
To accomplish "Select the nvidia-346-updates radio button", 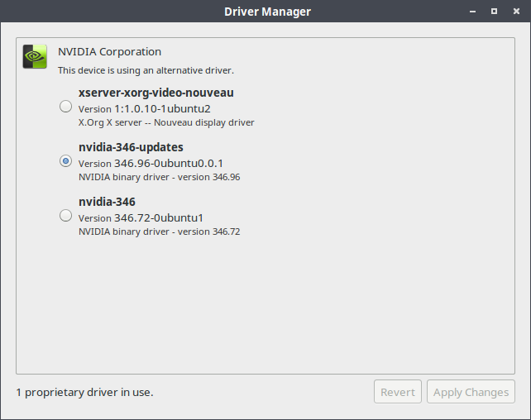I will pos(65,160).
